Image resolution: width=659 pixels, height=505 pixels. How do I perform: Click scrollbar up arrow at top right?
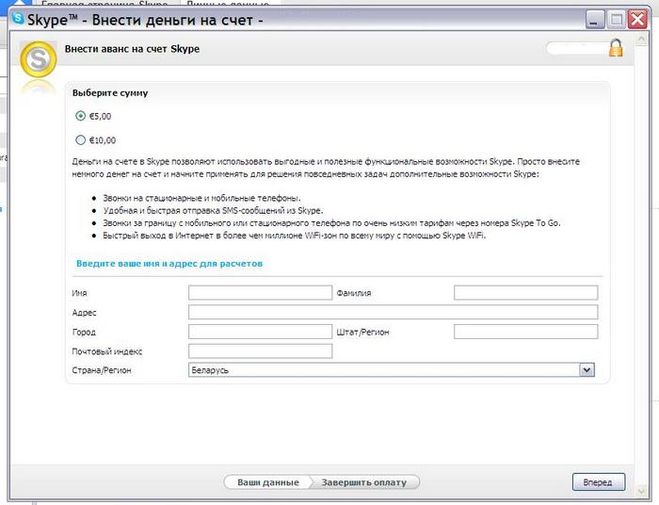point(641,39)
